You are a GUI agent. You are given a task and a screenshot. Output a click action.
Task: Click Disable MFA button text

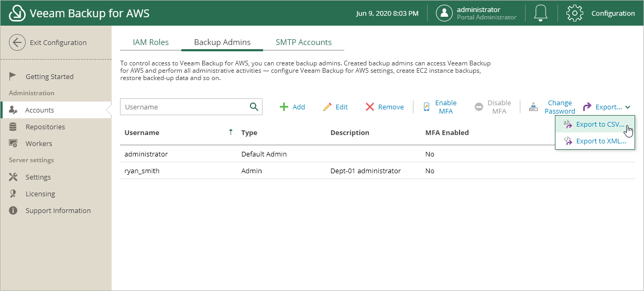pyautogui.click(x=499, y=107)
